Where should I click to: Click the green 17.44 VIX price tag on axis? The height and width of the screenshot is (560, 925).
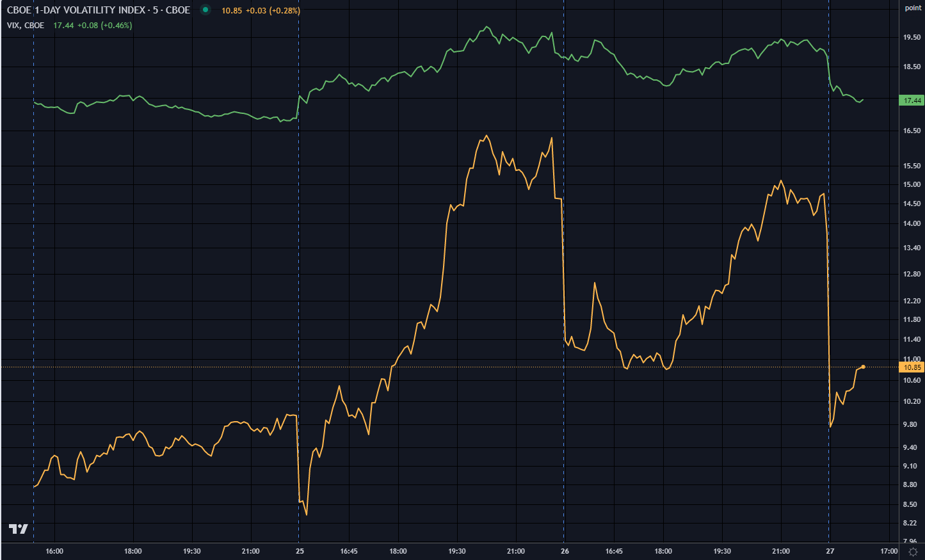click(912, 100)
